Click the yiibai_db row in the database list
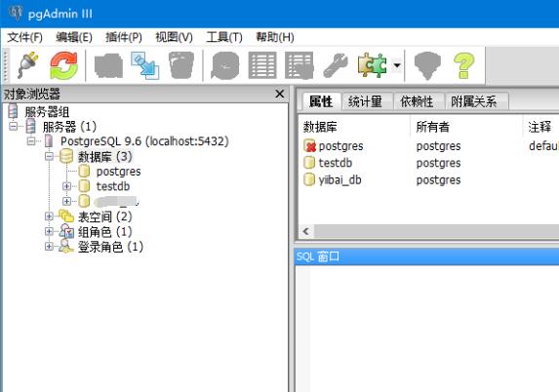 (x=428, y=180)
